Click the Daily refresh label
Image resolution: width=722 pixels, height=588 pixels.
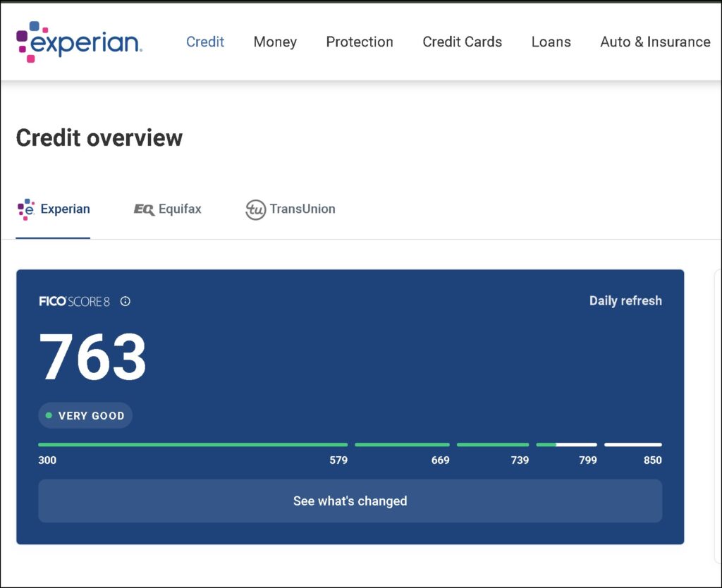[625, 301]
